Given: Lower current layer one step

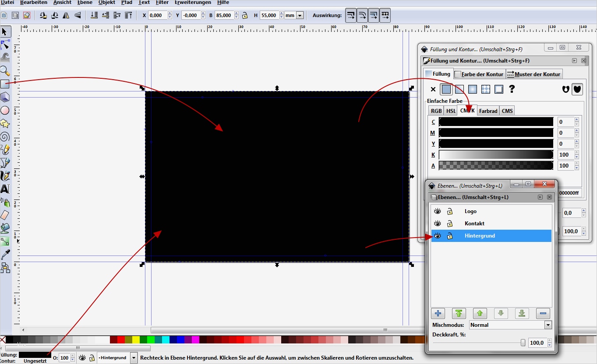Looking at the screenshot, I should coord(501,313).
